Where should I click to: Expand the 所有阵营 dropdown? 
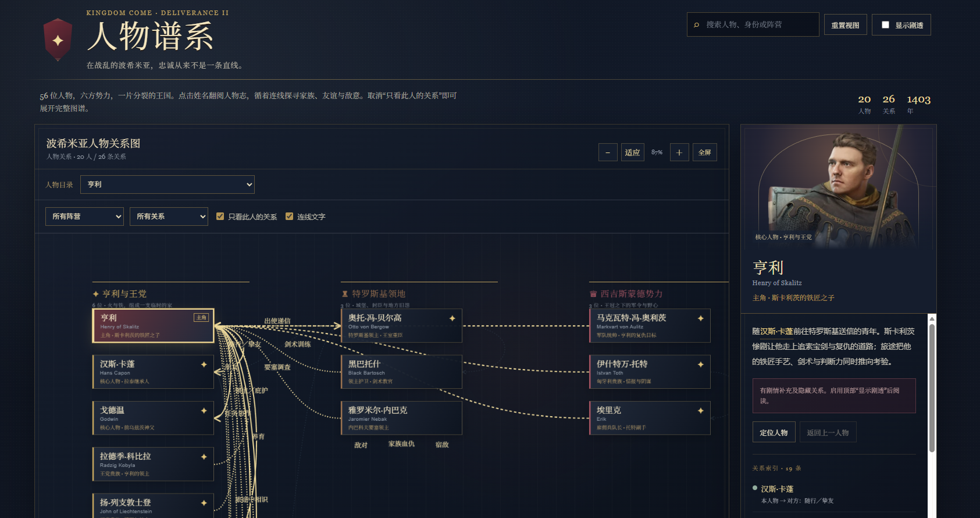click(x=84, y=217)
